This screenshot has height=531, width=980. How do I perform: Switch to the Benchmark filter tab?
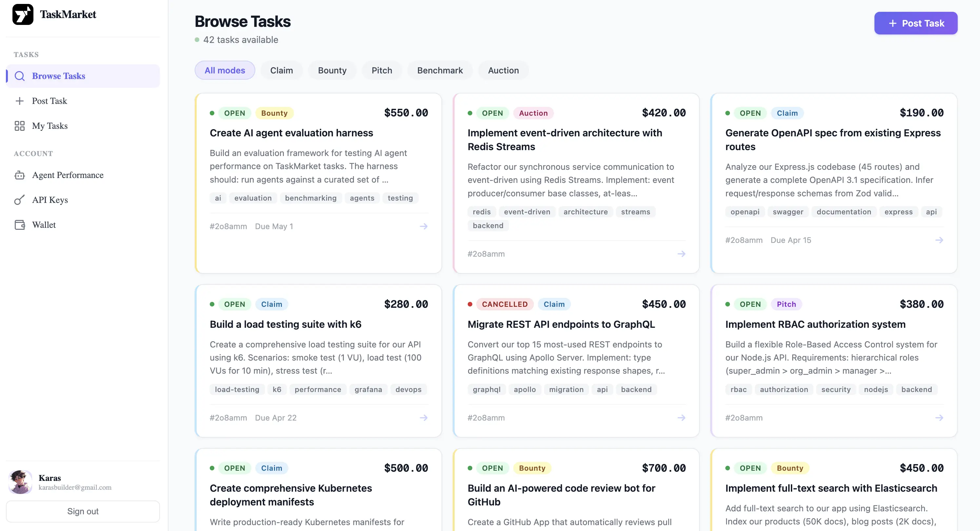440,70
